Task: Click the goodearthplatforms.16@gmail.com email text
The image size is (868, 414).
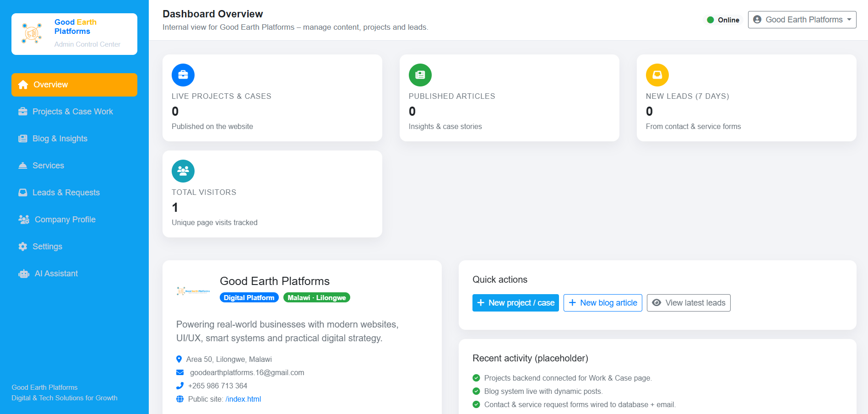Action: pos(247,372)
